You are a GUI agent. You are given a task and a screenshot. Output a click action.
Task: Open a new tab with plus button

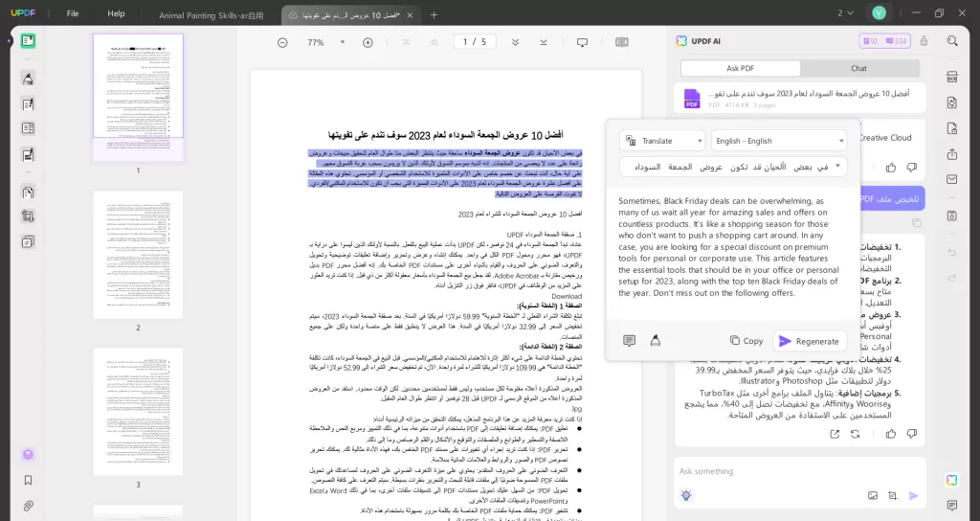point(434,15)
